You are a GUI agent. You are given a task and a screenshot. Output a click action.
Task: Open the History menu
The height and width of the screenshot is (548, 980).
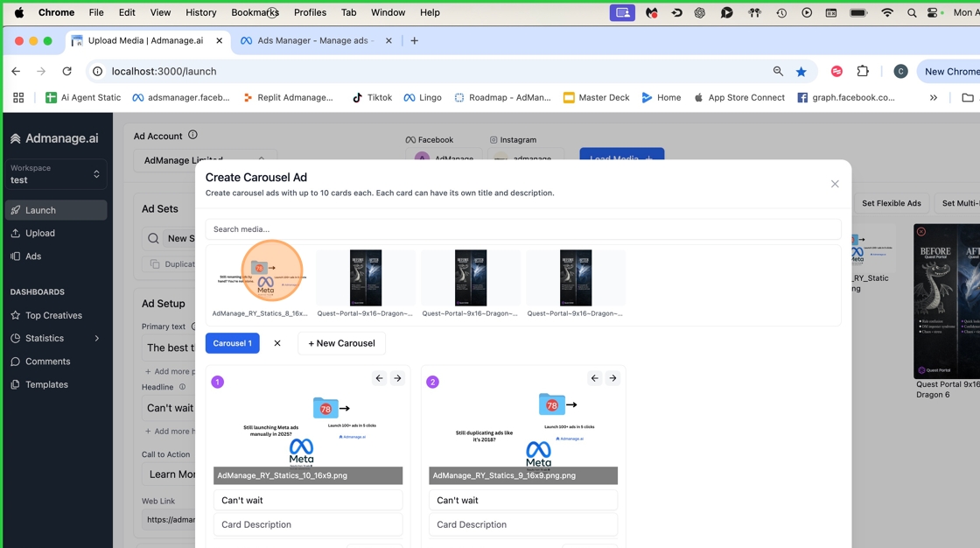coord(200,12)
